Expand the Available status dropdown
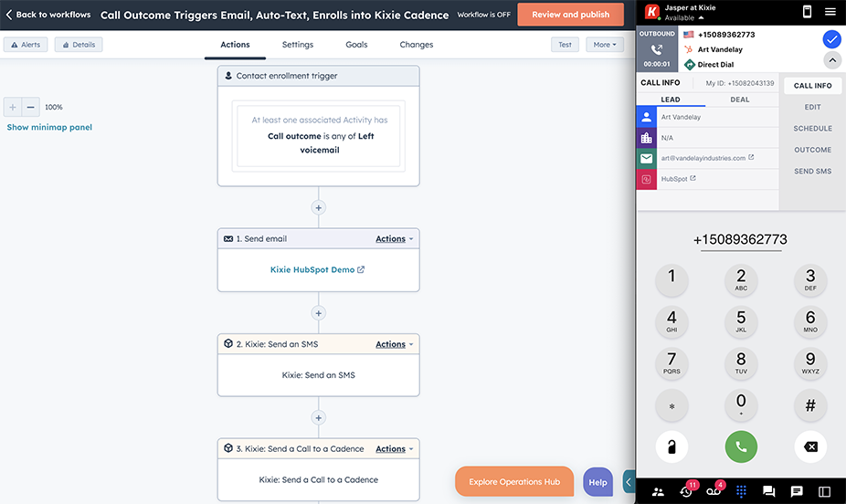The height and width of the screenshot is (504, 846). click(x=684, y=17)
